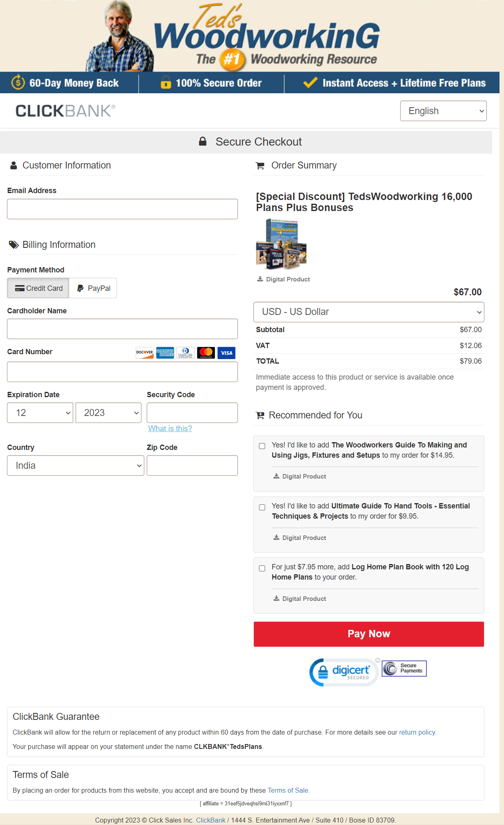Select the Credit Card payment method tab
Viewport: 504px width, 825px height.
coord(38,288)
